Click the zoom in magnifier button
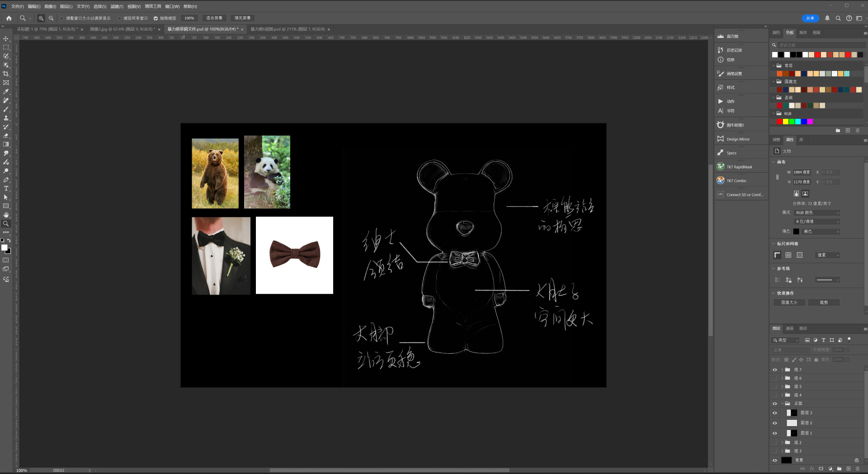 coord(41,18)
